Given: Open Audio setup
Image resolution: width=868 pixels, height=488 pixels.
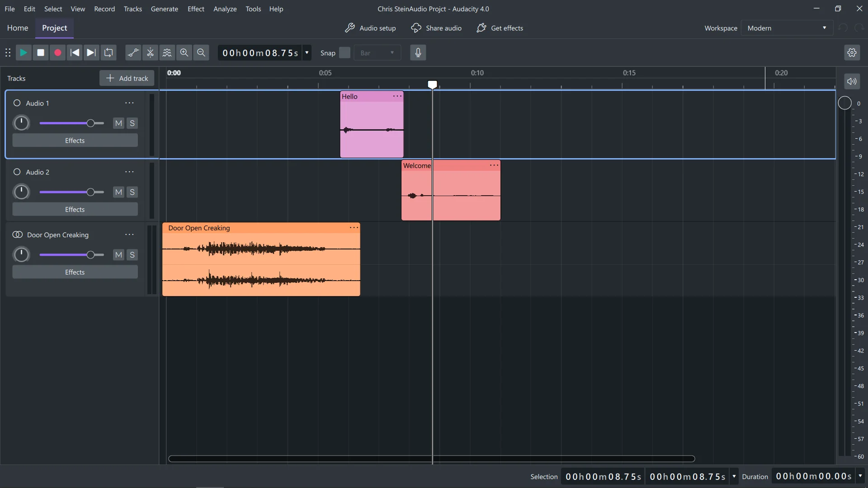Looking at the screenshot, I should 370,28.
